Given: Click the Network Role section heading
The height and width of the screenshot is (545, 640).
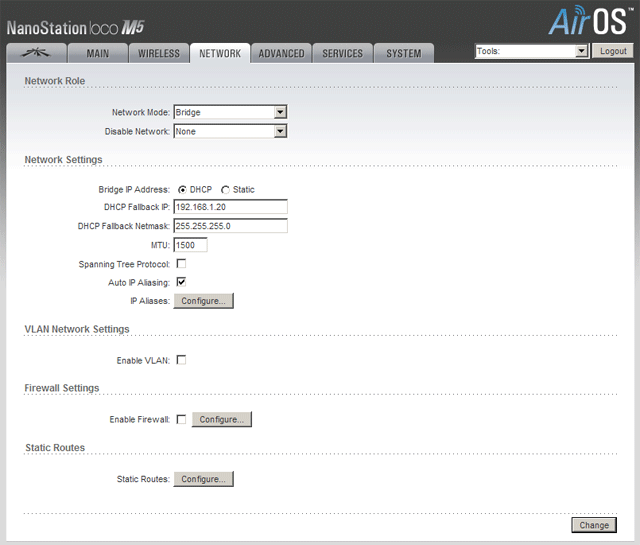Looking at the screenshot, I should [x=55, y=81].
